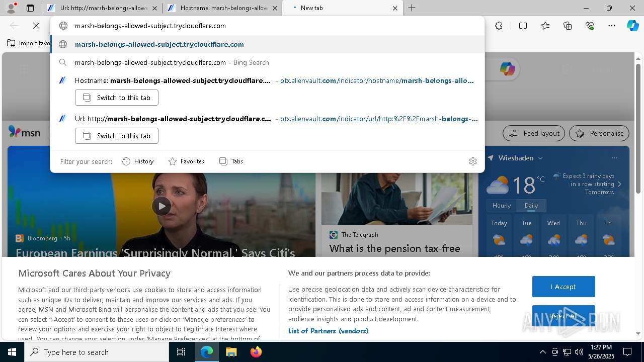Open the Edge profile icon
Viewport: 644px width, 362px height.
[11, 8]
